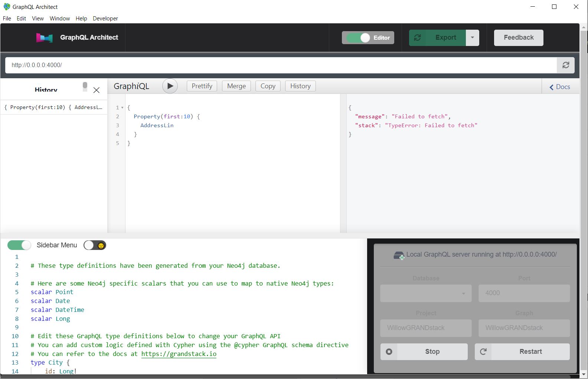Open the View menu
Viewport: 588px width, 379px height.
click(38, 19)
